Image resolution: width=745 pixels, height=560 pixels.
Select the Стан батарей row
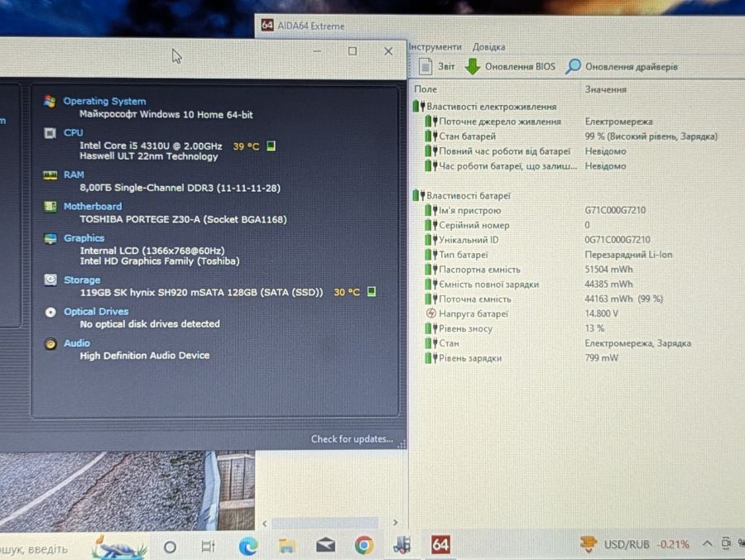click(x=570, y=136)
